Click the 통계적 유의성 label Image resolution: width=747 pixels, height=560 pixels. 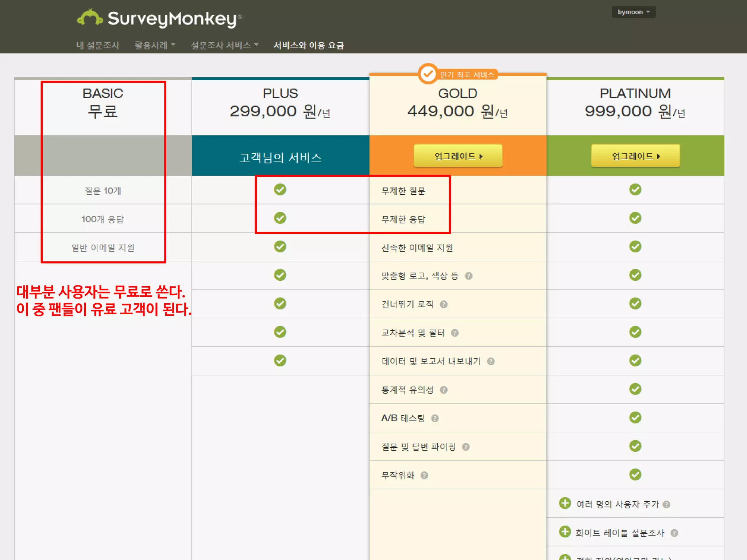point(407,390)
